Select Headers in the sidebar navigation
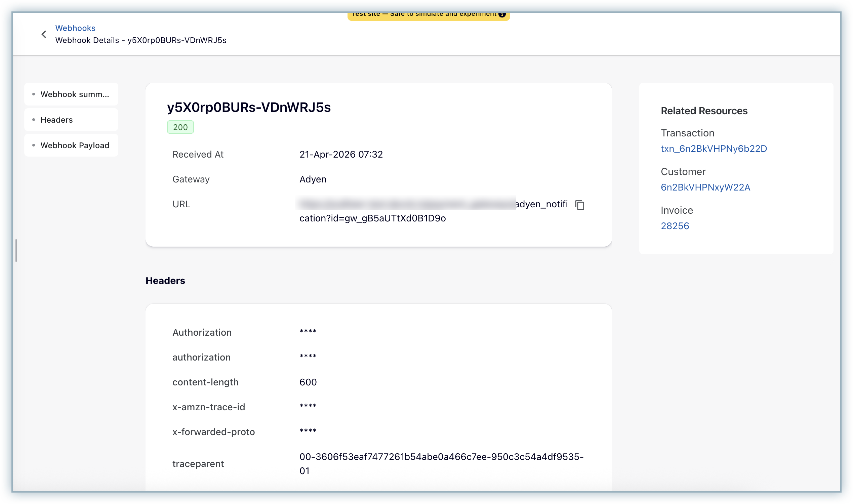This screenshot has height=504, width=853. [x=56, y=120]
